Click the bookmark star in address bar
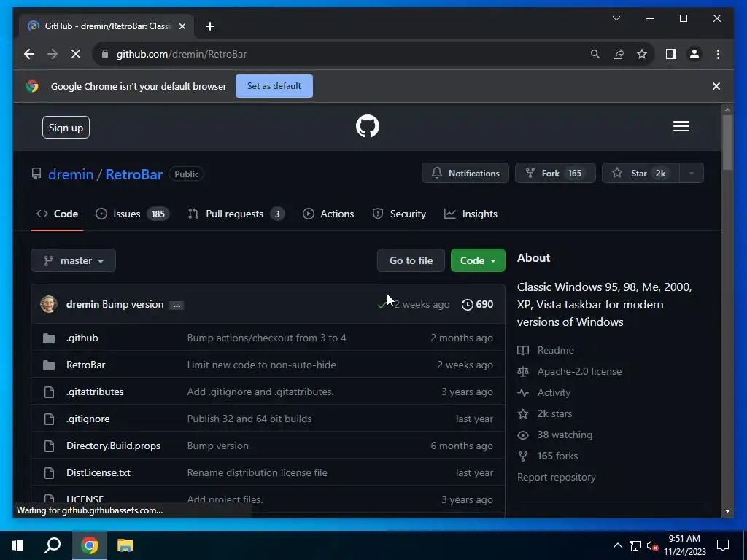Screen dimensions: 747x560 pyautogui.click(x=642, y=54)
